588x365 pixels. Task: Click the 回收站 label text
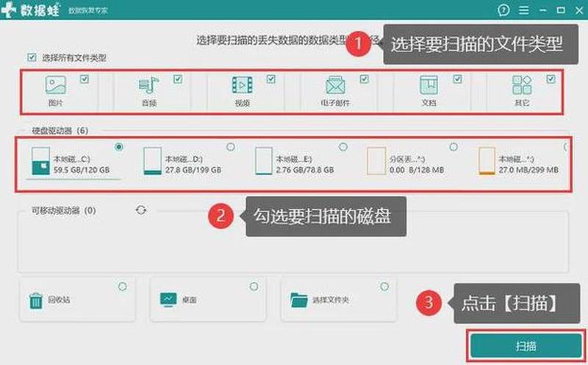pyautogui.click(x=59, y=300)
